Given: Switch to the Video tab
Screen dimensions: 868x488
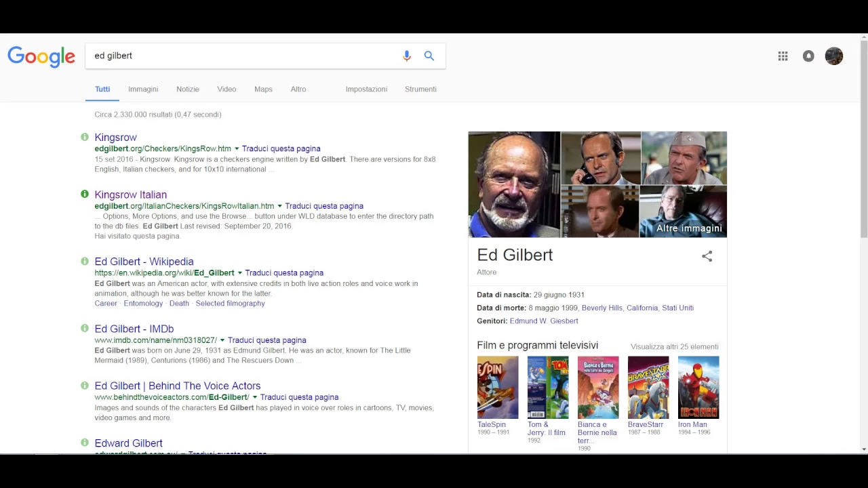Looking at the screenshot, I should tap(226, 89).
